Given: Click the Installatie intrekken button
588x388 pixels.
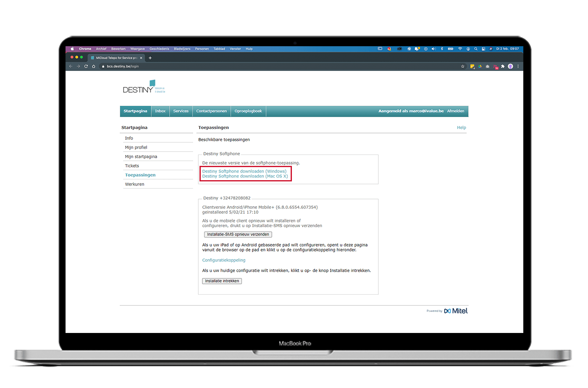Looking at the screenshot, I should point(222,281).
